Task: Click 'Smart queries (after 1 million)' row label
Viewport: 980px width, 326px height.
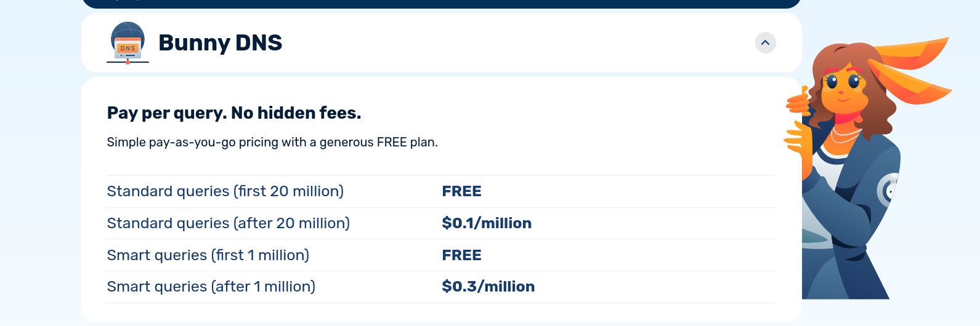Action: click(211, 287)
